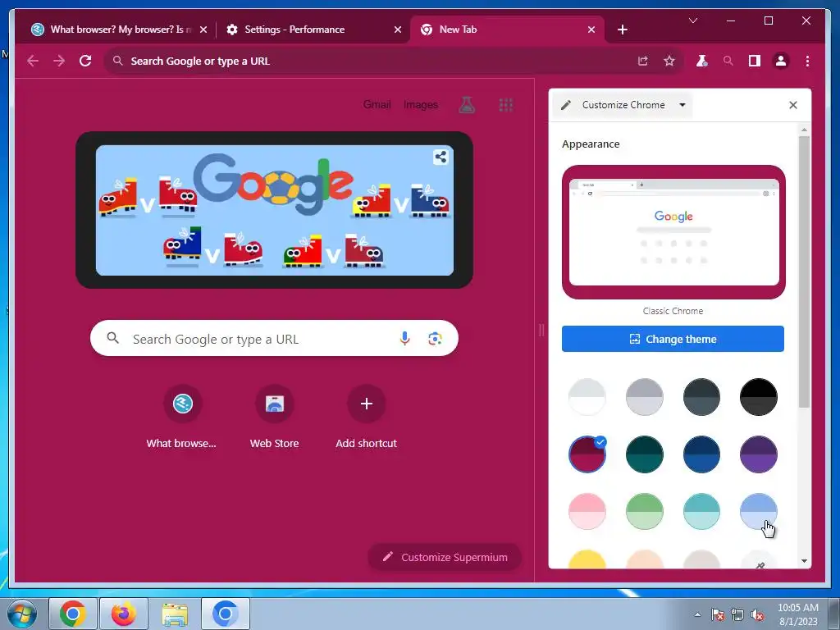
Task: Close the Settings - Performance tab
Action: click(x=398, y=30)
